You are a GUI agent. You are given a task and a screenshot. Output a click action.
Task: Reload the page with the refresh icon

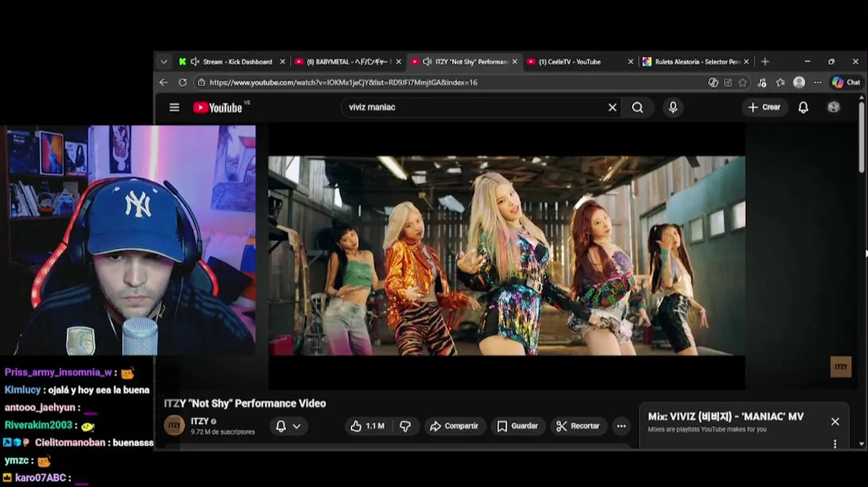coord(183,83)
